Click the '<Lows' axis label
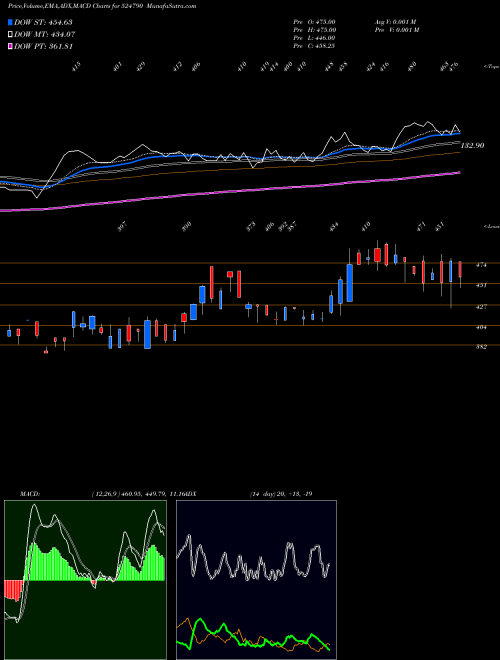The image size is (500, 660). pos(491,226)
